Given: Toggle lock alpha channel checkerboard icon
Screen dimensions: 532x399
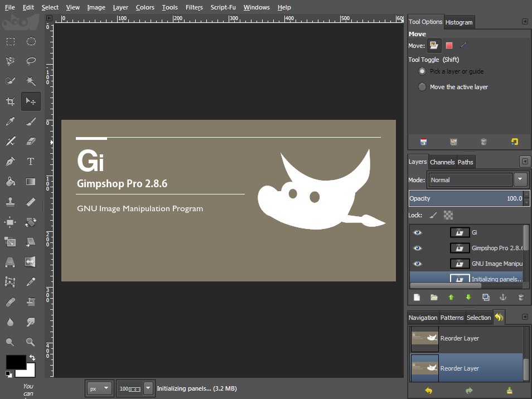Looking at the screenshot, I should pos(448,215).
